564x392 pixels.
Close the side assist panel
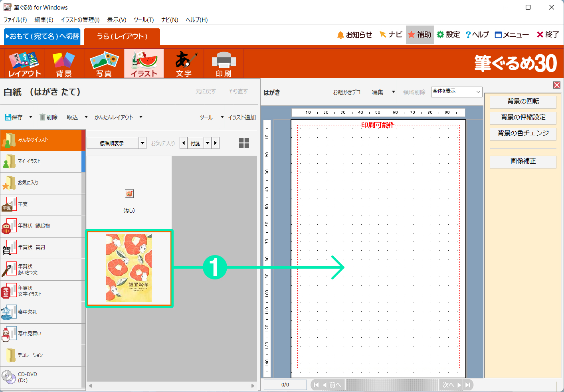pos(557,85)
